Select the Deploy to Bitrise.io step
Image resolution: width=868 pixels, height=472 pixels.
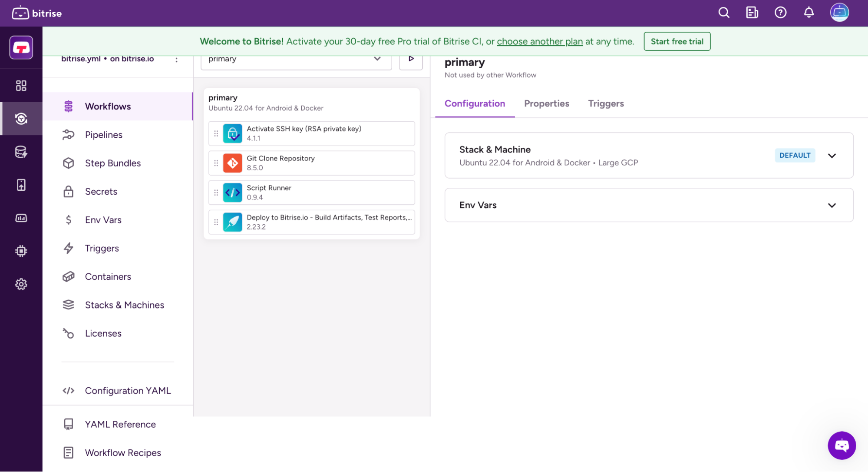[x=311, y=222]
